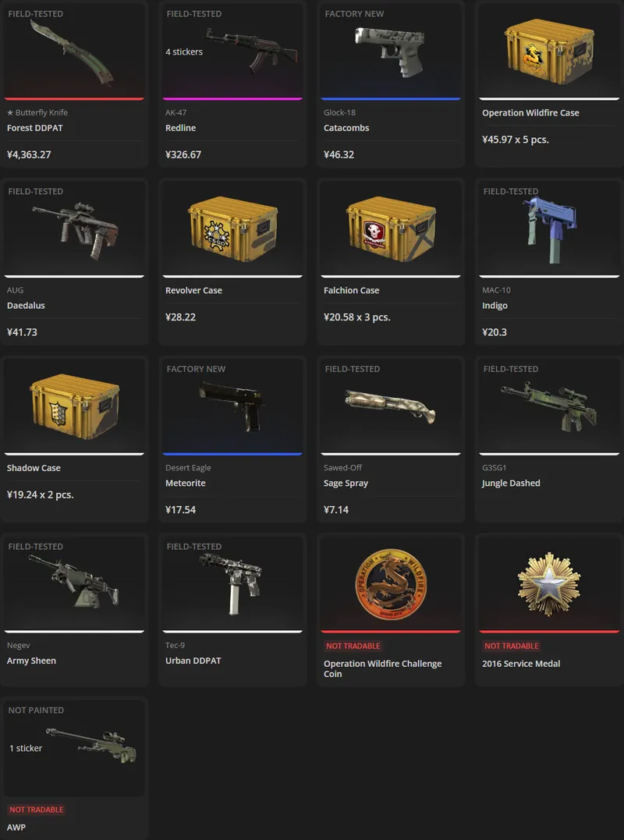Choose the Falchion Case crate icon
This screenshot has width=624, height=840.
[391, 229]
